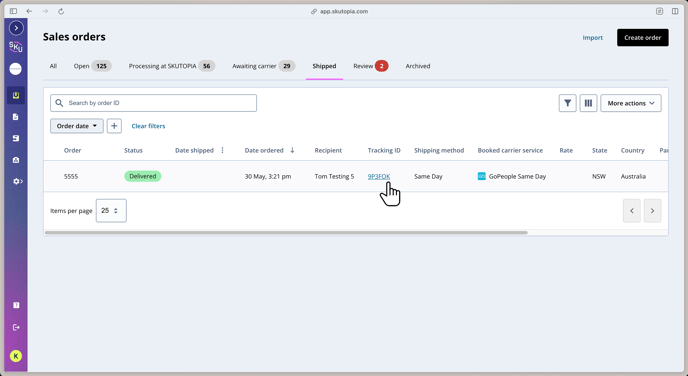This screenshot has width=688, height=376.
Task: Click the recipient Tom Testing 5
Action: pyautogui.click(x=334, y=176)
